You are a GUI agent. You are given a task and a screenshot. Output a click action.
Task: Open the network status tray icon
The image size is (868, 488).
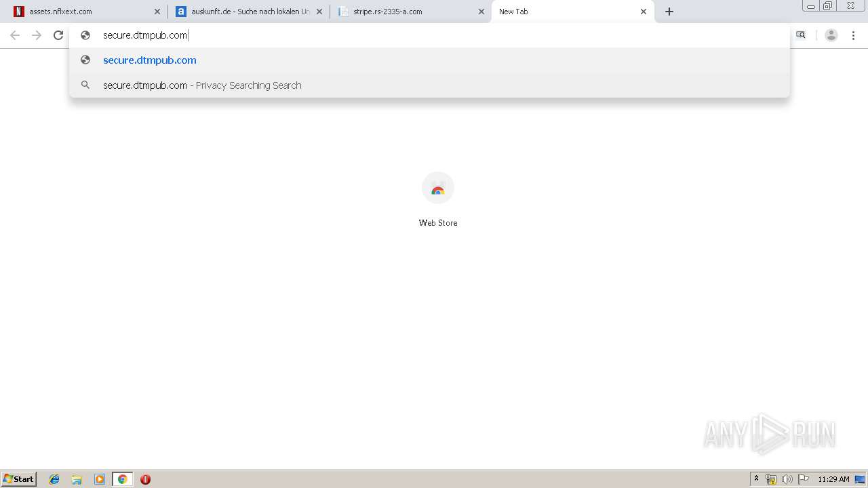click(x=771, y=479)
